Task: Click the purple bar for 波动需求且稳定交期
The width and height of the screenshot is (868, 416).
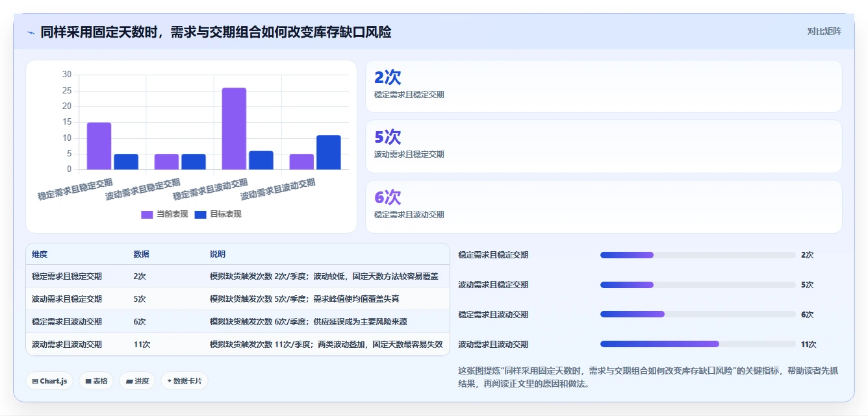Action: (166, 162)
